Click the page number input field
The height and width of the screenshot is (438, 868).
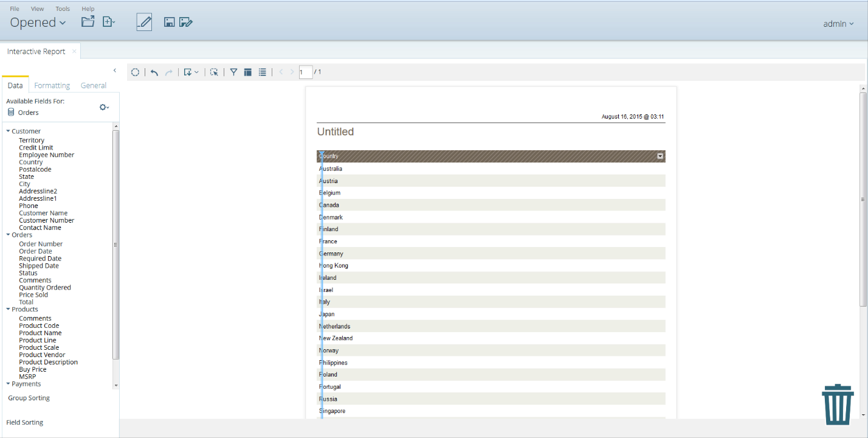click(306, 72)
